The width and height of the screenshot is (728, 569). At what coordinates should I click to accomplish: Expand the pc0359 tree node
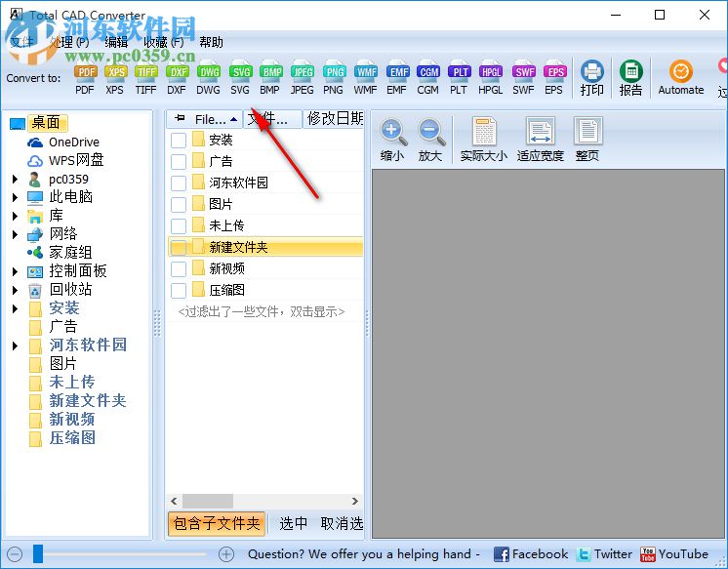pyautogui.click(x=15, y=179)
